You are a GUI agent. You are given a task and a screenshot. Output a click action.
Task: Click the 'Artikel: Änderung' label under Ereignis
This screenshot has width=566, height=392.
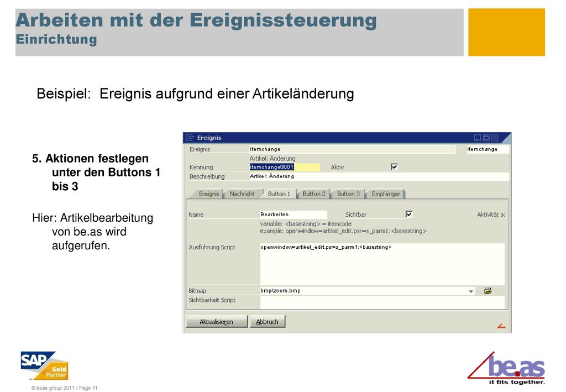pos(272,158)
